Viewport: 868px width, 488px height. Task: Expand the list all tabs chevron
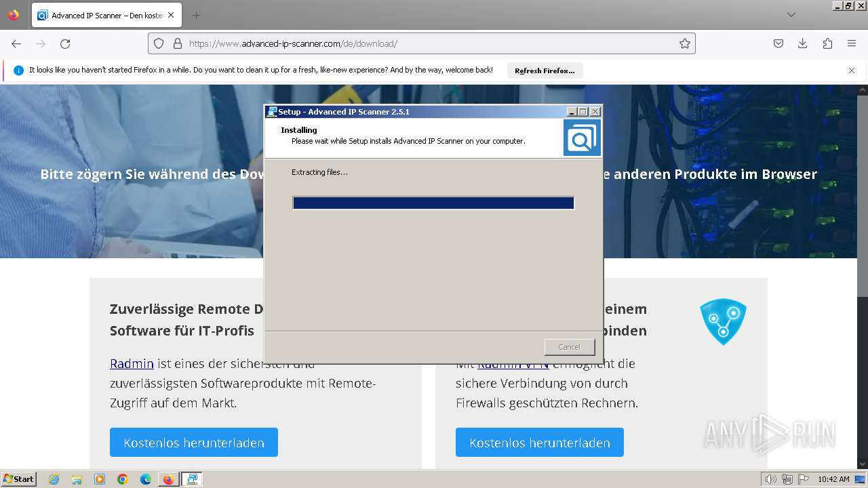(x=791, y=15)
